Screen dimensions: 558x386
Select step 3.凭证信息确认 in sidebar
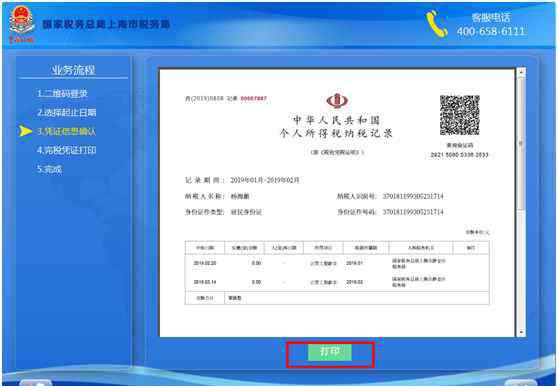[67, 131]
